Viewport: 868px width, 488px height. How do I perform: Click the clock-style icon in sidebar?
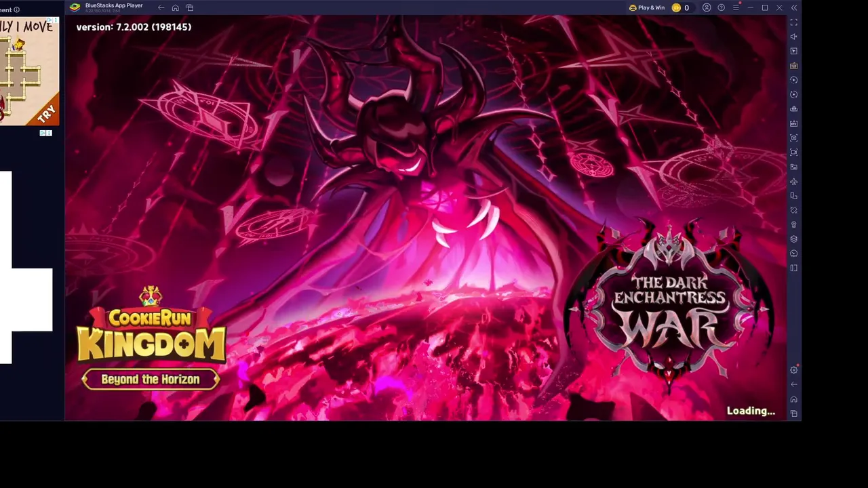tap(794, 253)
